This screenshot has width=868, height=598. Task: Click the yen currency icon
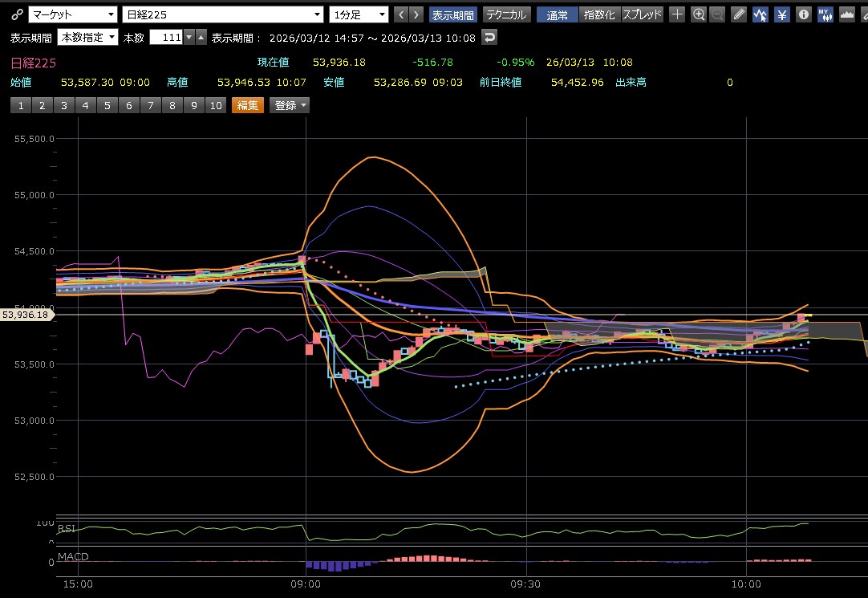click(781, 14)
